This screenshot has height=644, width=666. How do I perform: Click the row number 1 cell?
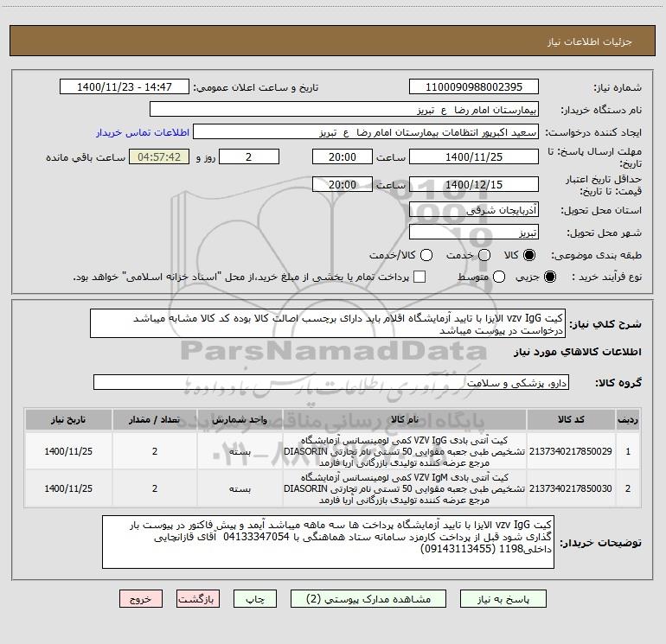point(628,451)
